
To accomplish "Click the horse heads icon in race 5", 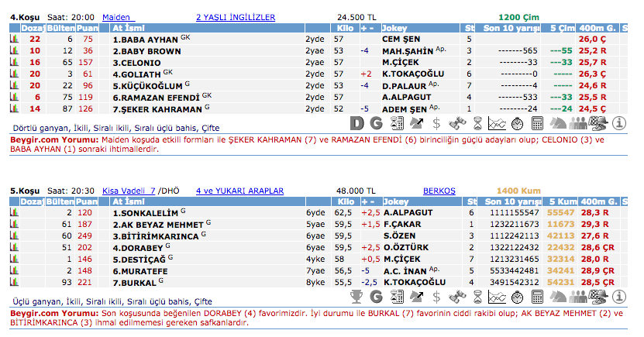I will pos(558,296).
